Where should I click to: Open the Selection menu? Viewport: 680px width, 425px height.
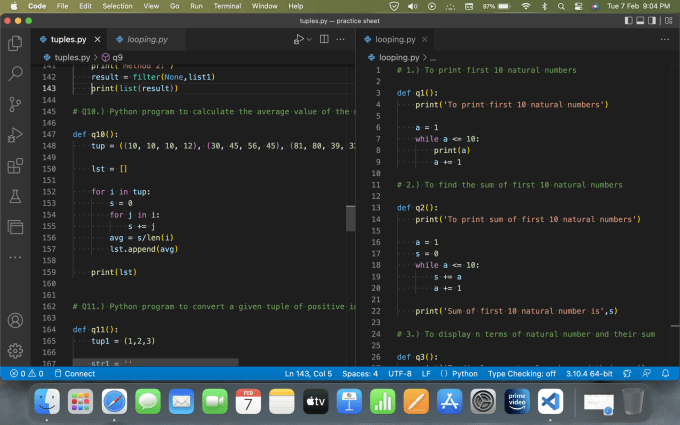117,6
